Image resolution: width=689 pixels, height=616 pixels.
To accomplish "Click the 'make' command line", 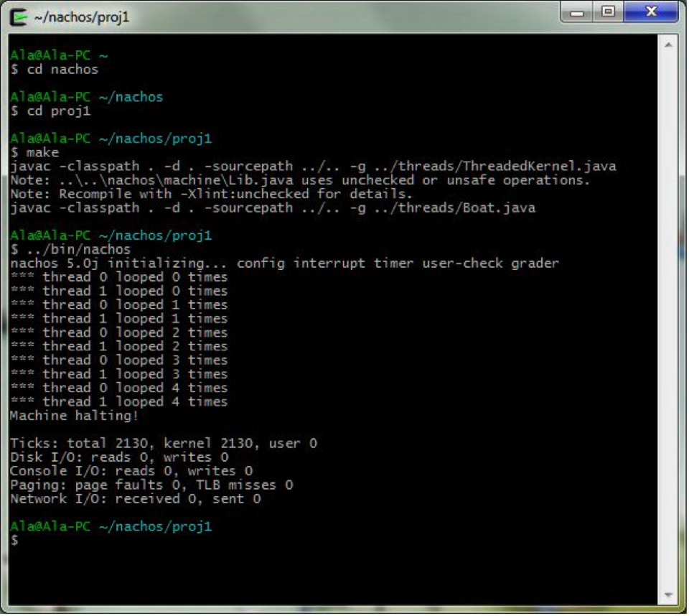I will tap(42, 153).
